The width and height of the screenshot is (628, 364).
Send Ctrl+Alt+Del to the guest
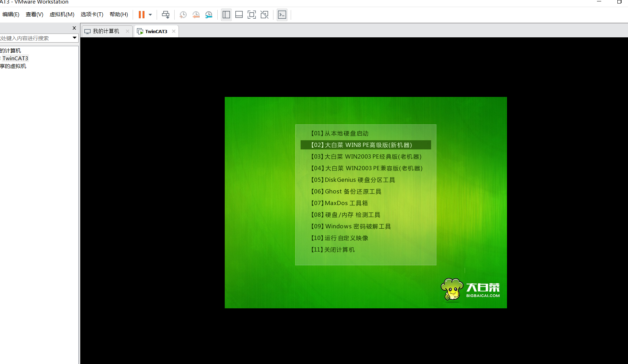[x=165, y=14]
